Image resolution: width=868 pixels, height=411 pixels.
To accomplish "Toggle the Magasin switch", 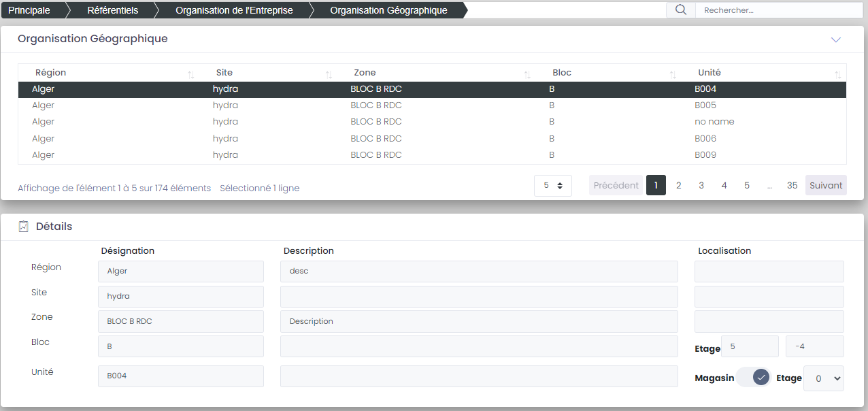I will pos(753,377).
